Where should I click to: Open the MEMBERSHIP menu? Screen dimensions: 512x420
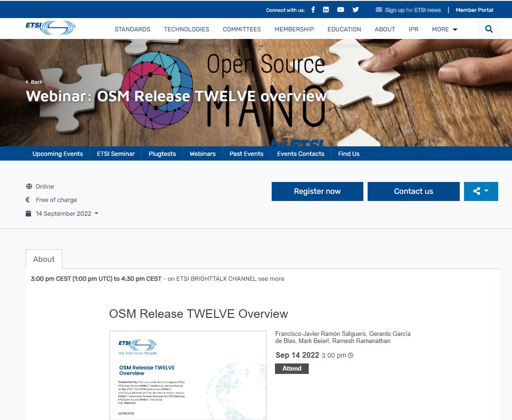pyautogui.click(x=294, y=29)
